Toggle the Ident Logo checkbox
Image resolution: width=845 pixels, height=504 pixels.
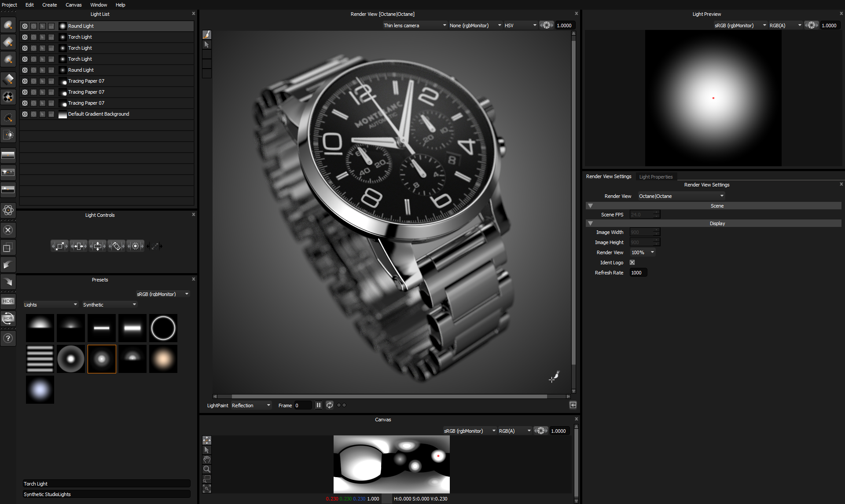pyautogui.click(x=632, y=263)
